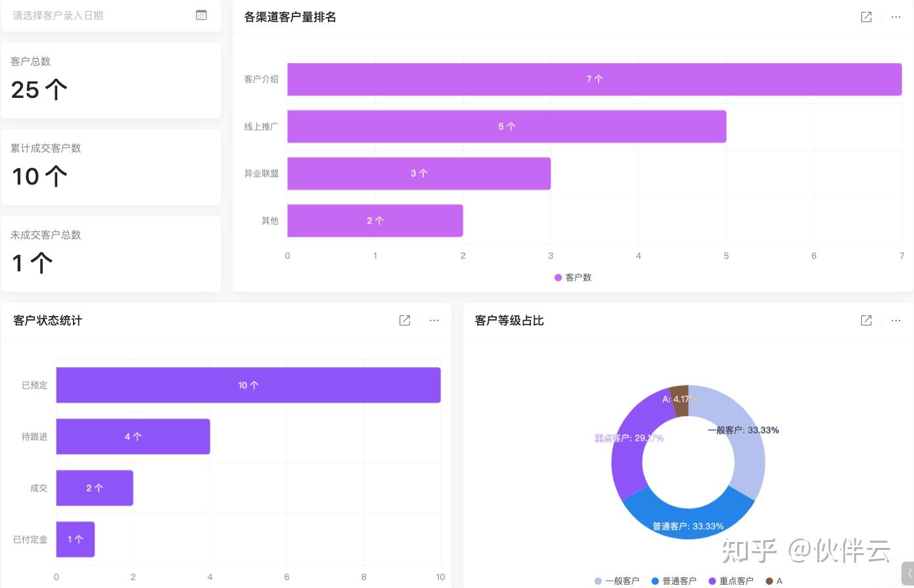Click the 待跟进 bar showing 4个
914x588 pixels.
pyautogui.click(x=133, y=437)
